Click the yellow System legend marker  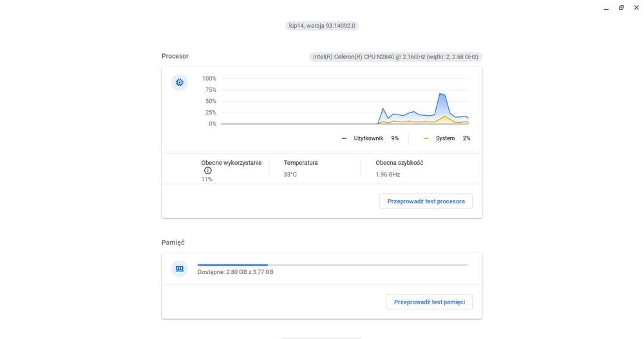[x=426, y=138]
